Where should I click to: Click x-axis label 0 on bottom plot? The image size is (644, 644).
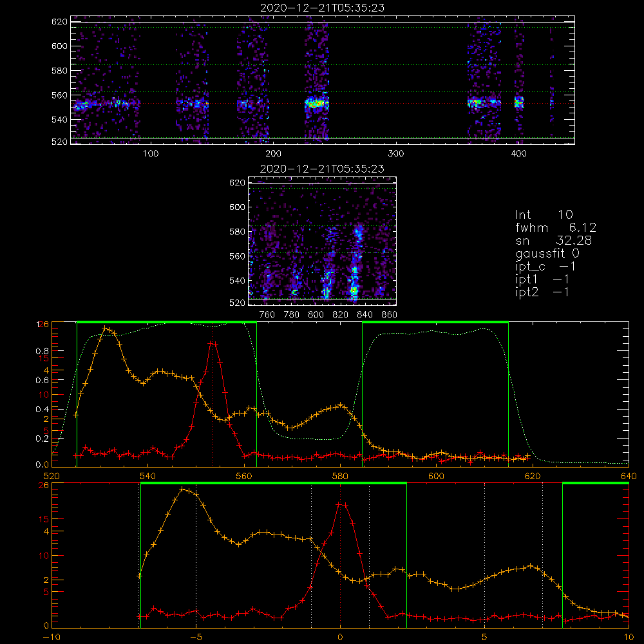340,638
